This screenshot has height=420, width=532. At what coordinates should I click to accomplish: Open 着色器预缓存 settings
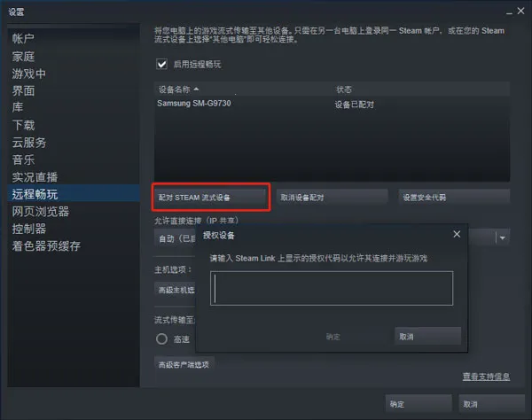[x=46, y=245]
